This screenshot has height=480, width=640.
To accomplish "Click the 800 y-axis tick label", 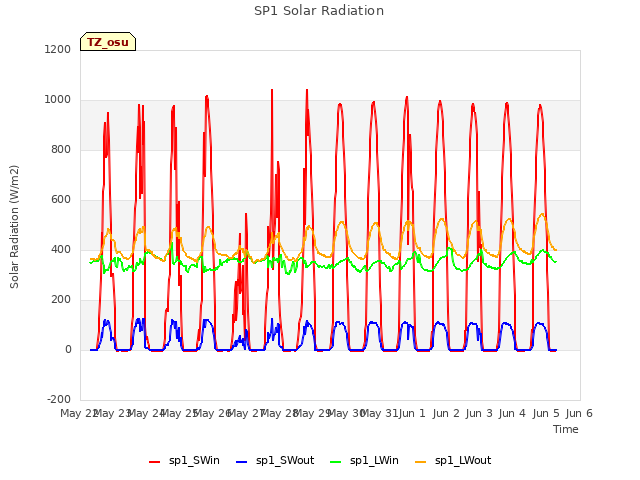I will 61,149.
